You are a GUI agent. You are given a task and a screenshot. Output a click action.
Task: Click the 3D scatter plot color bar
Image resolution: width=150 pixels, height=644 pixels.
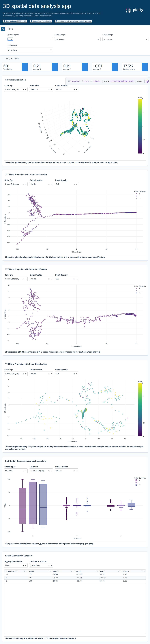[140, 126]
